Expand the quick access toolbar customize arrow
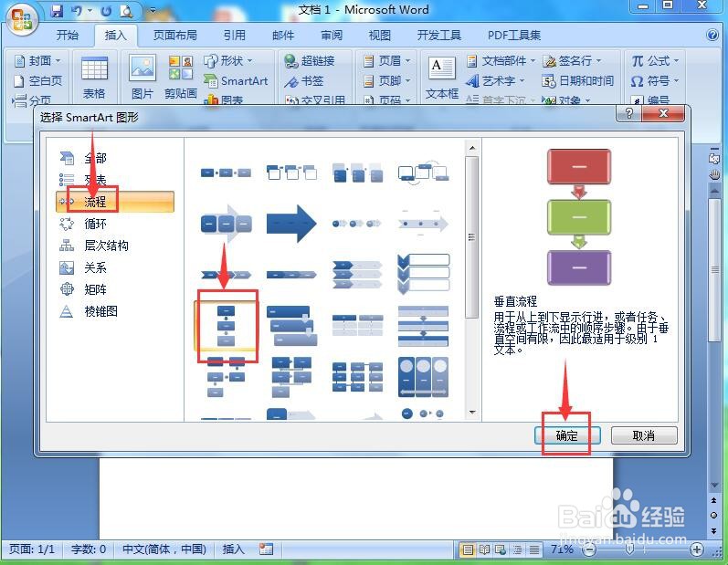728x565 pixels. (153, 11)
